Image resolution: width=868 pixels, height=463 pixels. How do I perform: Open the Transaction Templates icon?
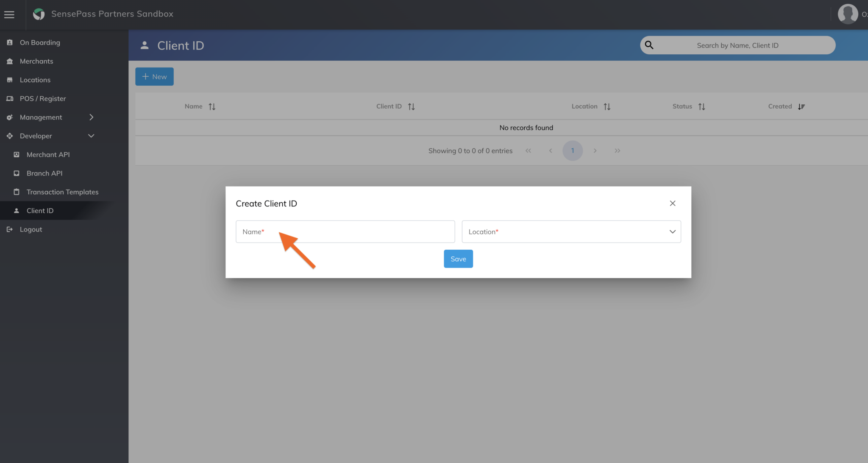click(x=17, y=192)
